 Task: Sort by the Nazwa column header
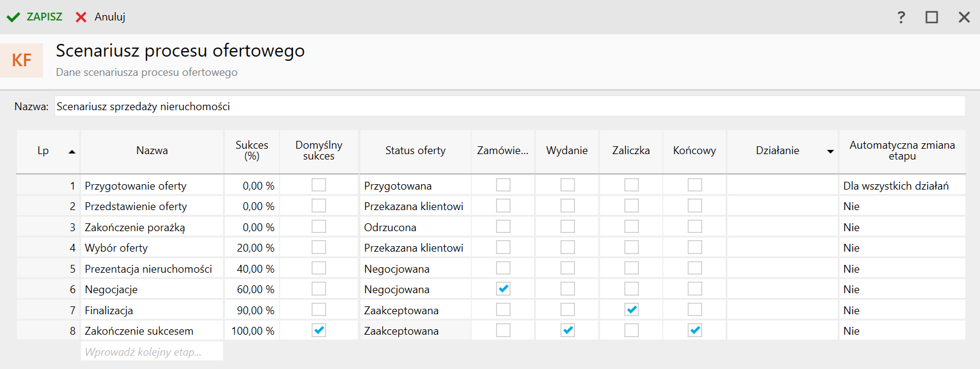tap(152, 150)
